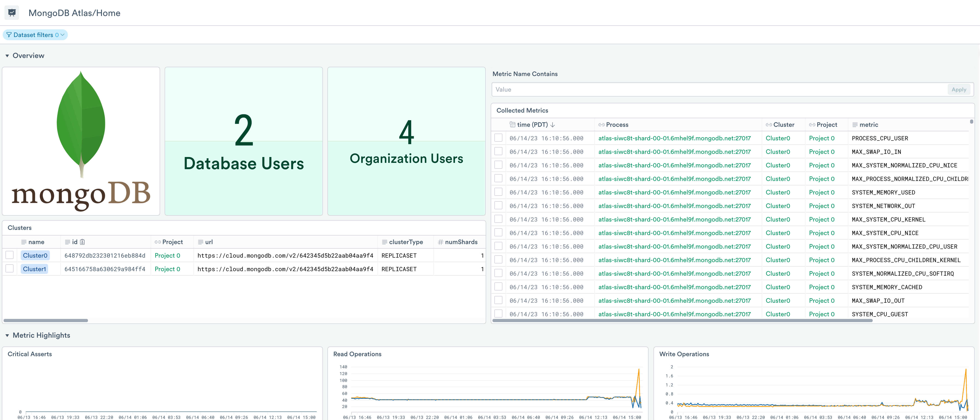Collapse the Metric Highlights section

(x=7, y=336)
